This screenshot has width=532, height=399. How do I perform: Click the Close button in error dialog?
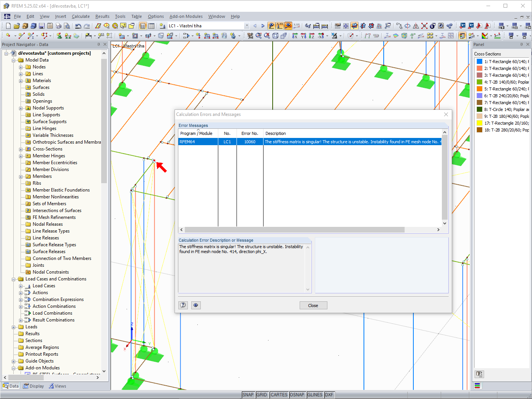coord(313,305)
